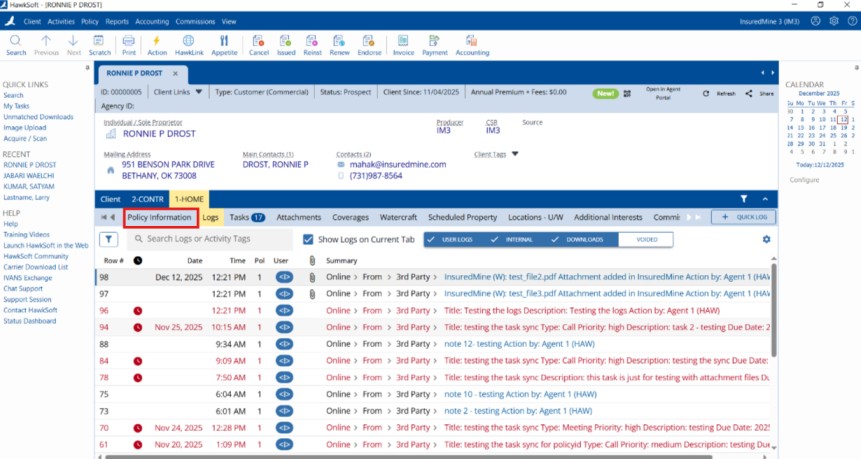Uncheck Show Logs on Current Tab
This screenshot has width=861, height=459.
pos(309,240)
